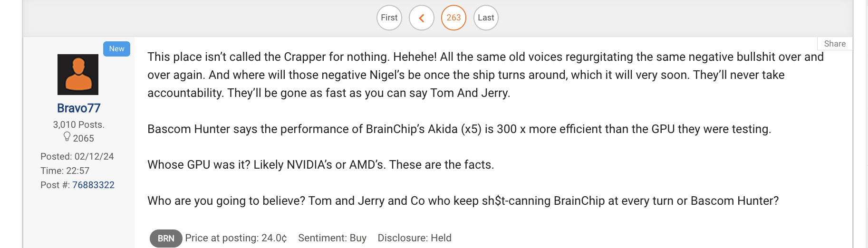Viewport: 868px width, 248px height.
Task: Open post number 76883322 link
Action: coord(93,185)
